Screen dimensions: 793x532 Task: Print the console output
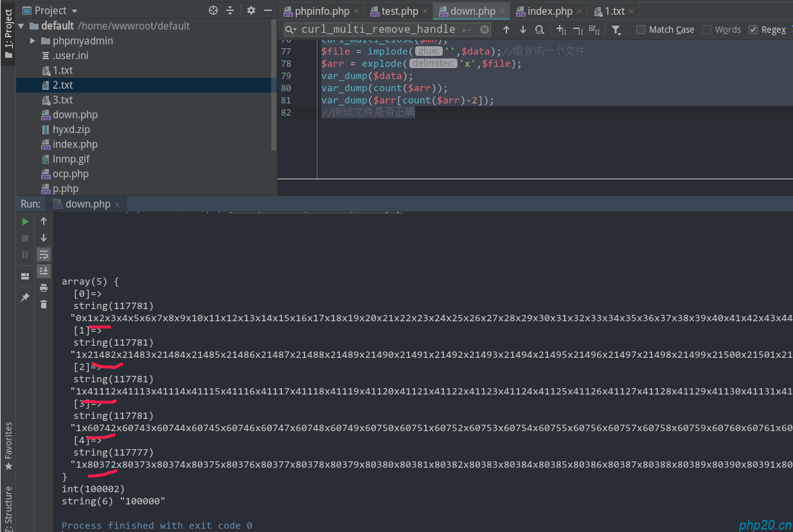44,288
